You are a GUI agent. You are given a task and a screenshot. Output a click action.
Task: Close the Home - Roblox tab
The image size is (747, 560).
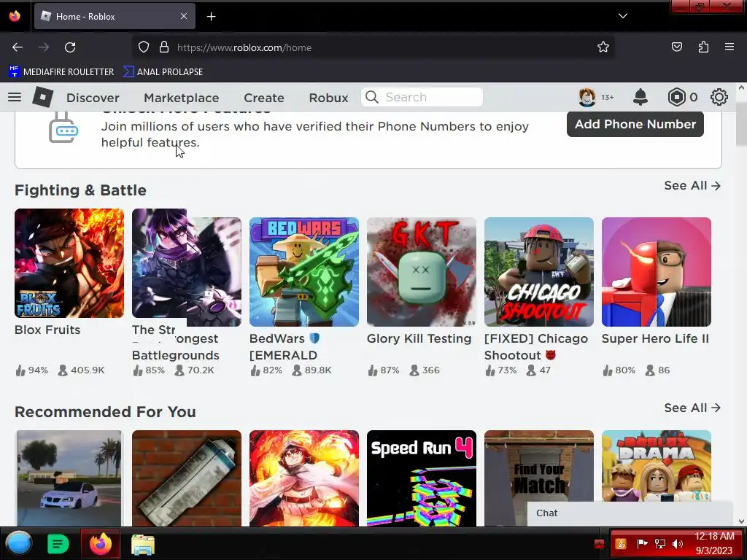tap(184, 16)
